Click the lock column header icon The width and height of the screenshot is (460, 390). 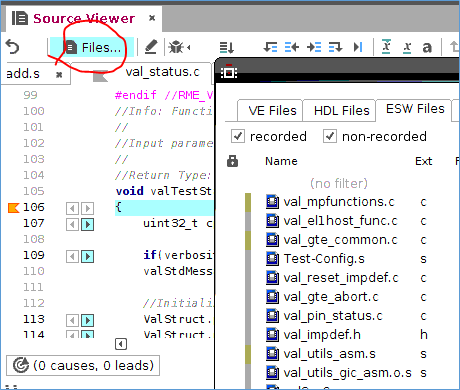[x=232, y=161]
